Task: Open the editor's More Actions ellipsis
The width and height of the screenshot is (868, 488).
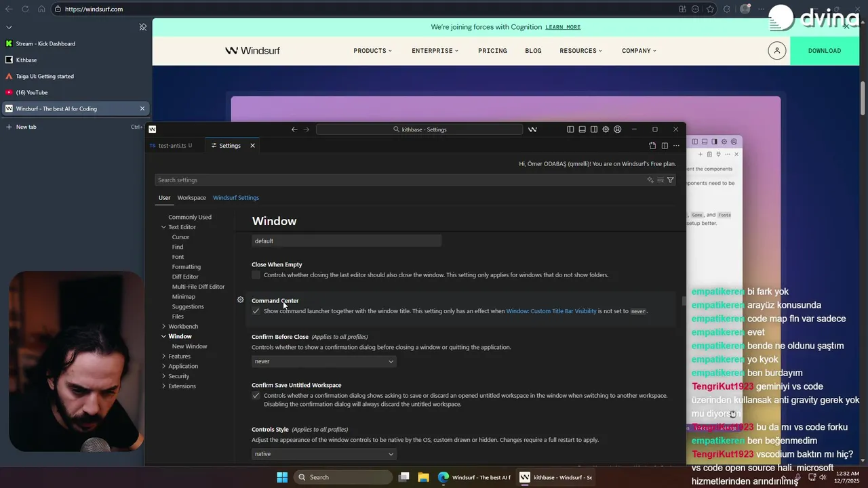Action: (x=676, y=146)
